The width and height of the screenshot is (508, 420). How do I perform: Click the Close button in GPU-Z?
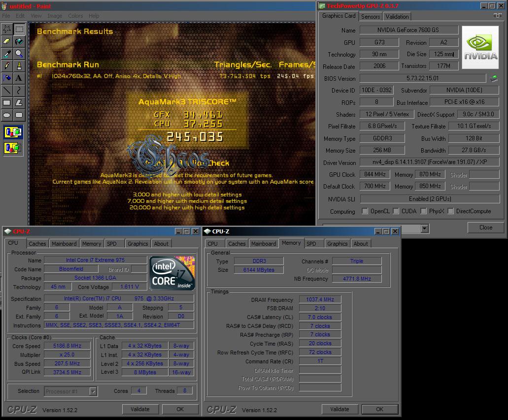486,227
